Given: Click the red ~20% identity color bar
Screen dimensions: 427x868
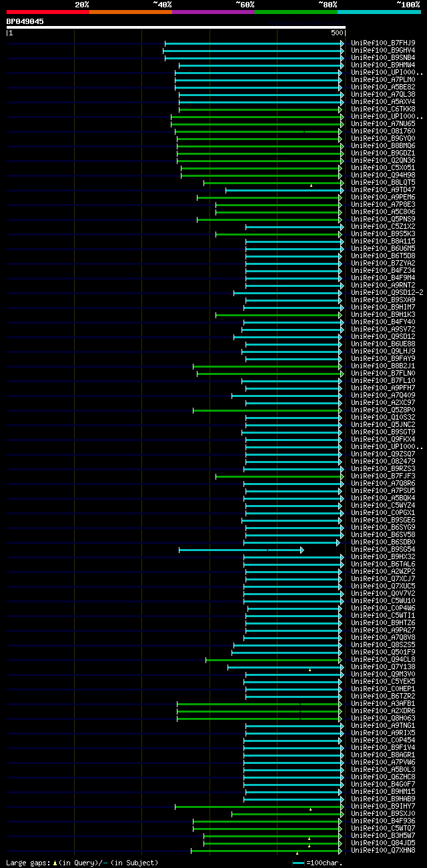Looking at the screenshot, I should [48, 12].
